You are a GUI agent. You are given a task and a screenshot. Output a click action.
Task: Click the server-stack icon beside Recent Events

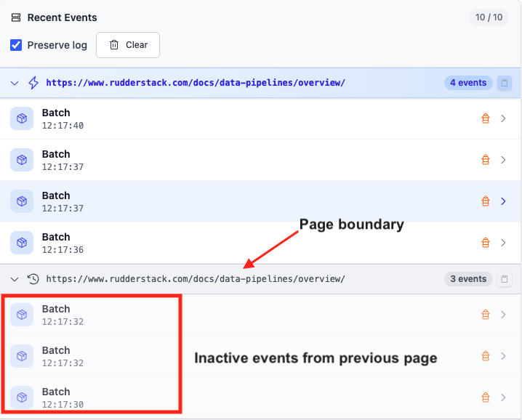(16, 17)
